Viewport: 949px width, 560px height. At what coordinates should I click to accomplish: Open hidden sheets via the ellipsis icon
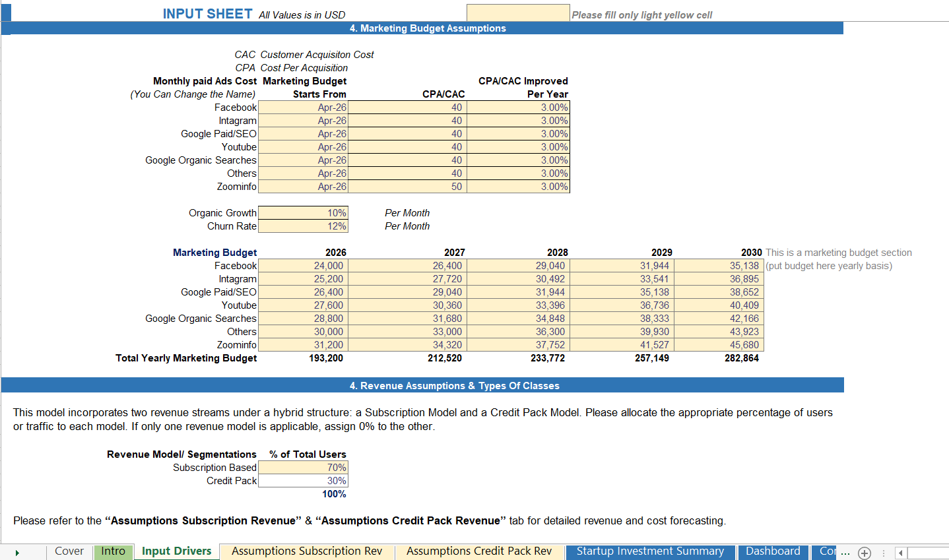pyautogui.click(x=845, y=552)
